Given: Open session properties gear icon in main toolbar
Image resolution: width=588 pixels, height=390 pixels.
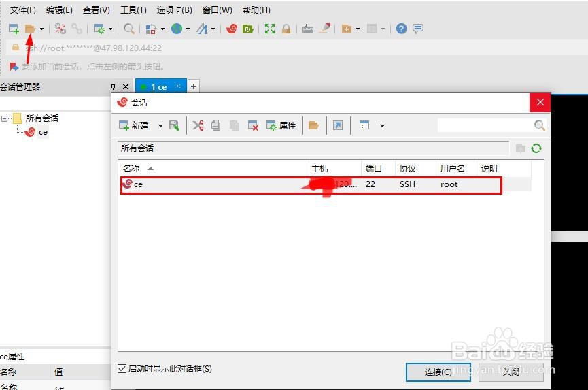Looking at the screenshot, I should (x=99, y=29).
